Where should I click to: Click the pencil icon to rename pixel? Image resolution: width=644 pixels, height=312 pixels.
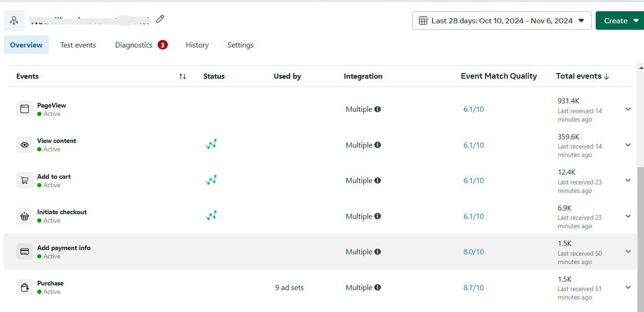click(160, 19)
